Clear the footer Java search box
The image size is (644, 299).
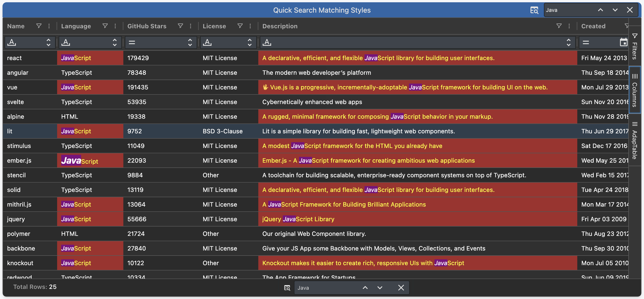[x=401, y=288]
